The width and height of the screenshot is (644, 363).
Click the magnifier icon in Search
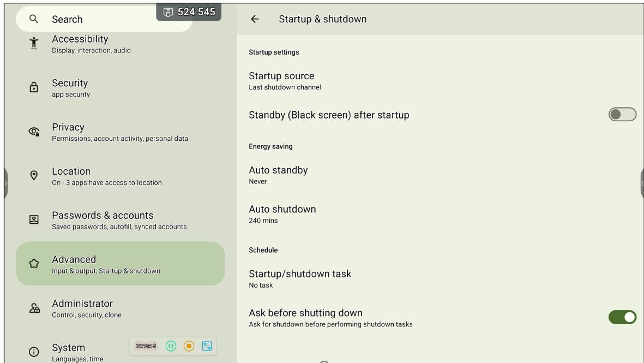click(x=34, y=19)
